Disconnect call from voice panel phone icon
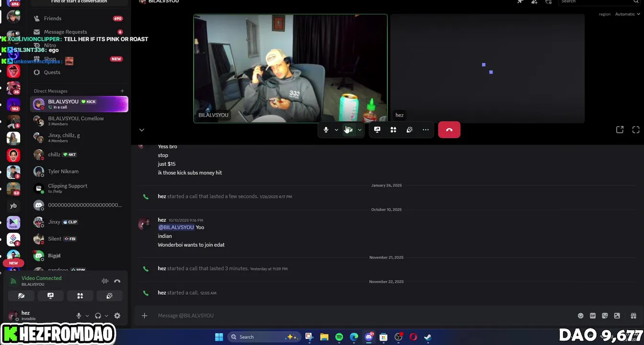 coord(117,281)
